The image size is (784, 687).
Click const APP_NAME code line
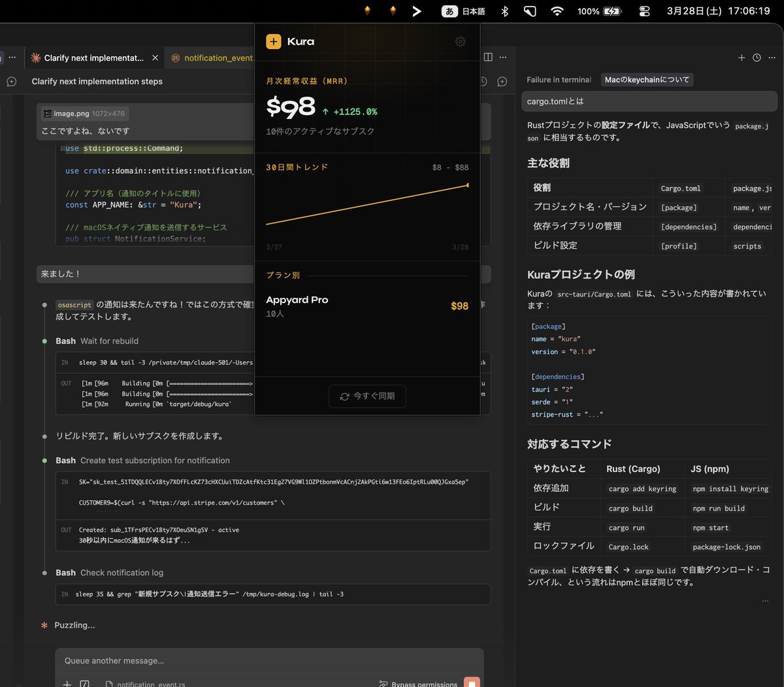pos(133,204)
